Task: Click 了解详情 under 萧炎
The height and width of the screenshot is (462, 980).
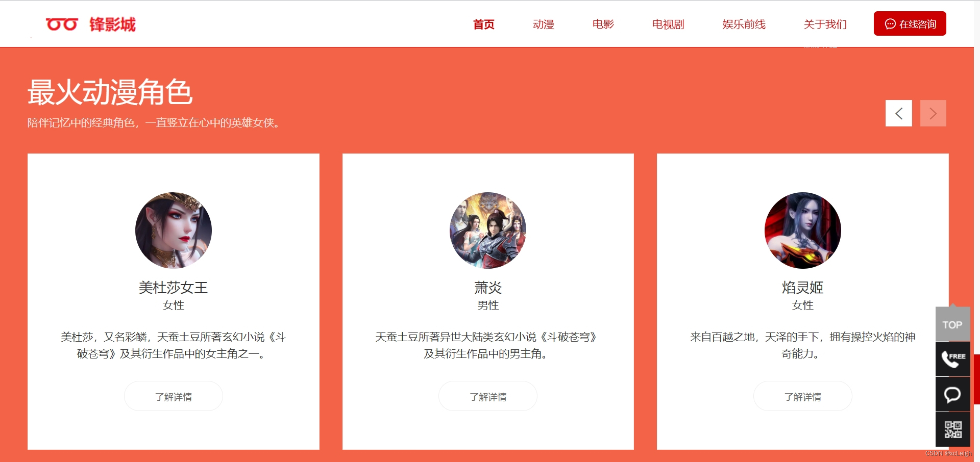Action: pyautogui.click(x=488, y=396)
